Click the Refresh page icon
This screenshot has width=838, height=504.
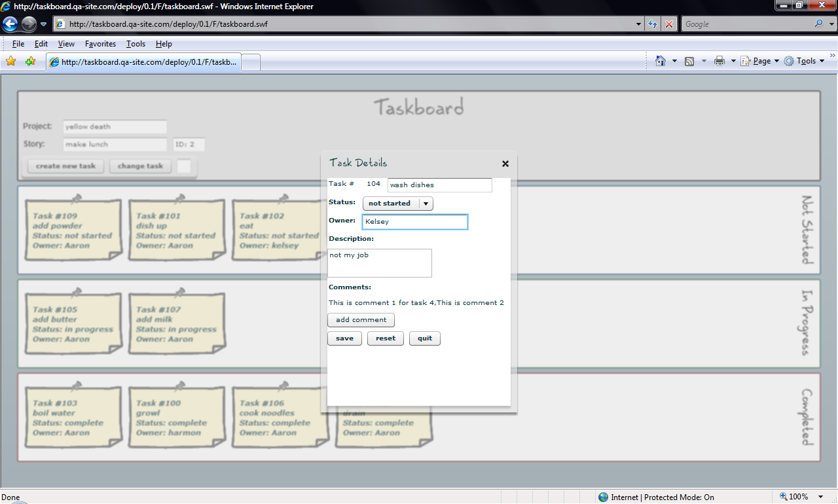pos(653,24)
